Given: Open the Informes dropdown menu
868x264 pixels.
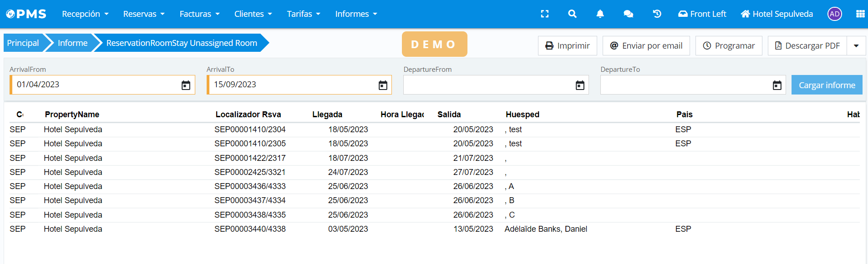Looking at the screenshot, I should pos(356,14).
